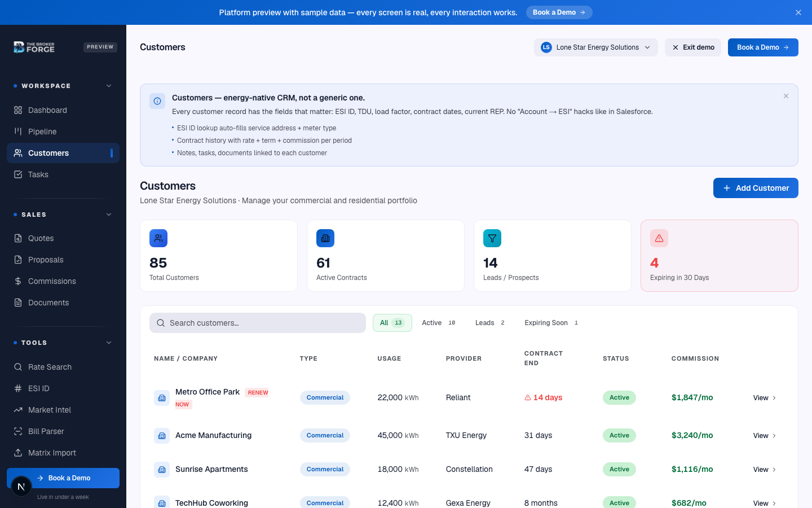812x508 pixels.
Task: Click Add Customer button
Action: 756,188
